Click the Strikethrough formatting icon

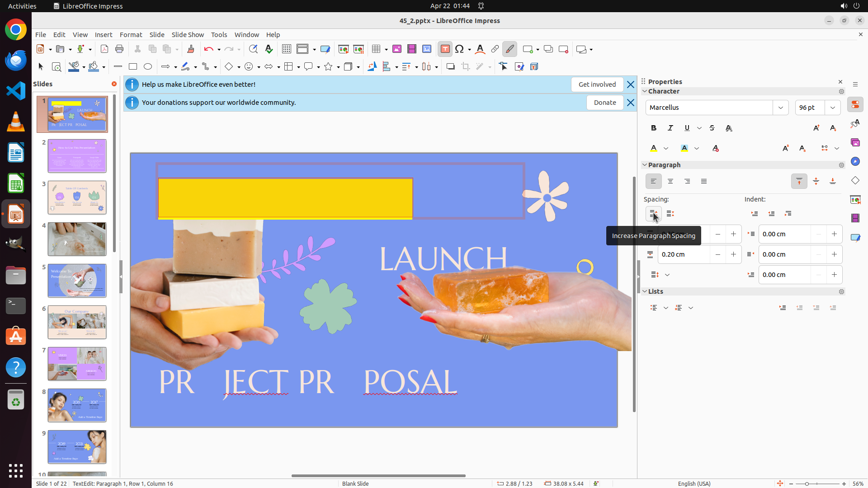(712, 128)
